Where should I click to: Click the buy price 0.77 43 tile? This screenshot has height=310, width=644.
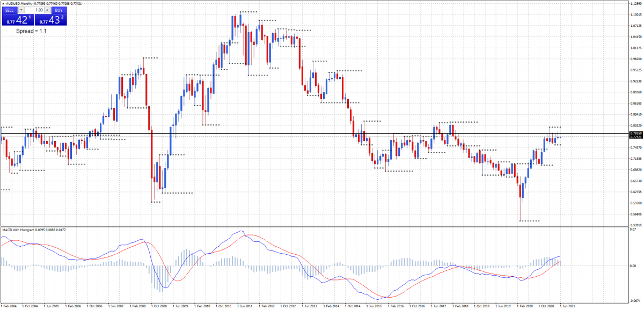tap(50, 20)
